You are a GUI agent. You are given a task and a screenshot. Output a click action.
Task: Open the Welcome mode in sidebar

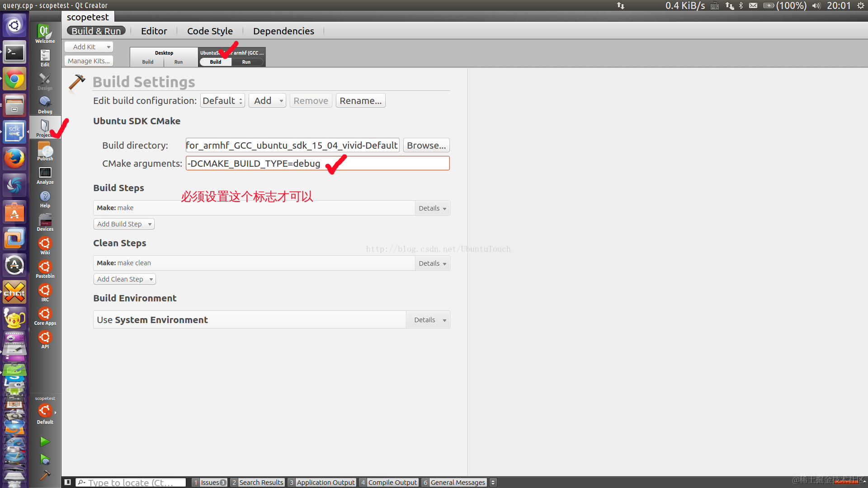pyautogui.click(x=45, y=33)
